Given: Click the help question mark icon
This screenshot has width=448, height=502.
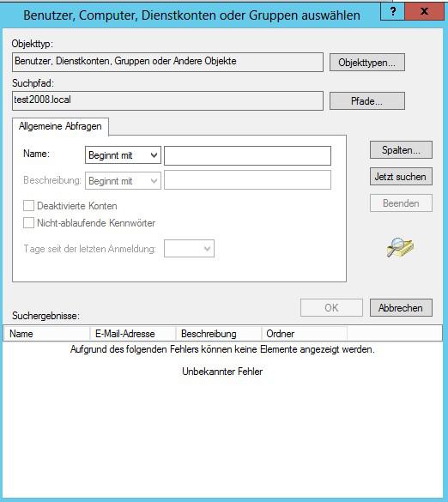Looking at the screenshot, I should [x=392, y=11].
